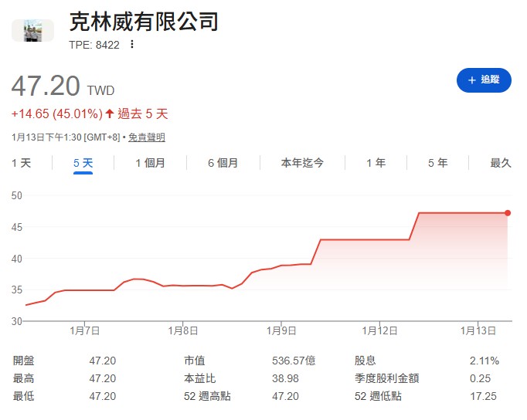Click the 1月12日 date label on axis
Image resolution: width=527 pixels, height=420 pixels.
click(379, 331)
